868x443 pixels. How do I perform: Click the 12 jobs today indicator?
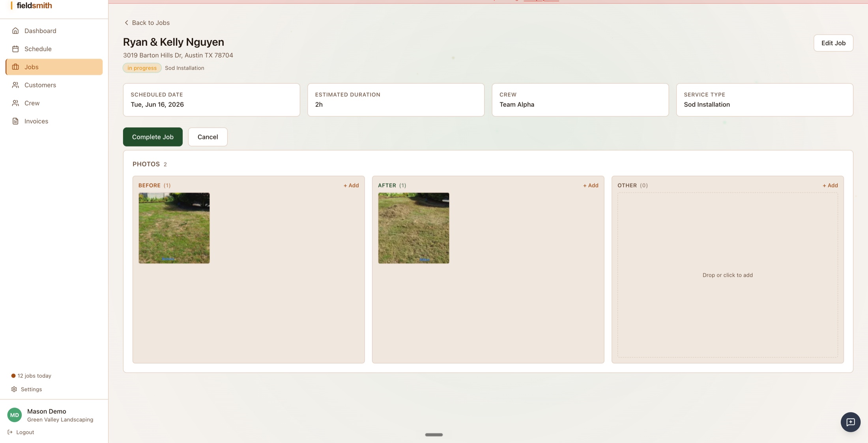coord(31,376)
